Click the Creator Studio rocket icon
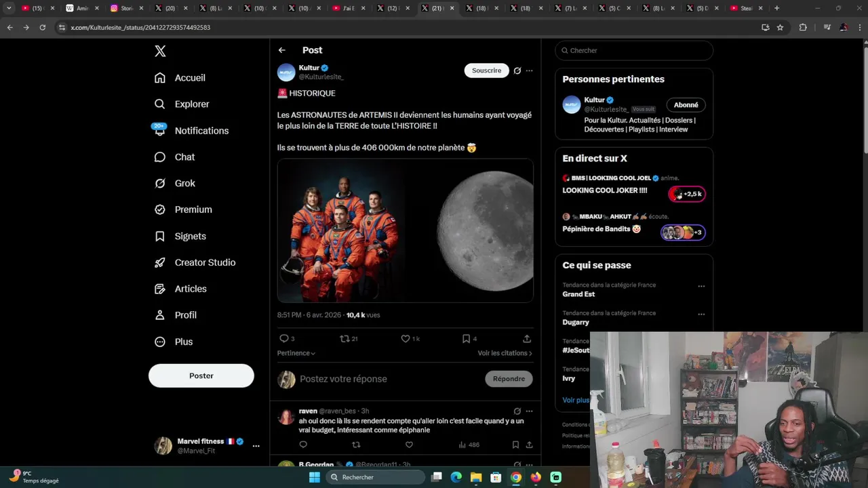868x488 pixels. point(160,263)
